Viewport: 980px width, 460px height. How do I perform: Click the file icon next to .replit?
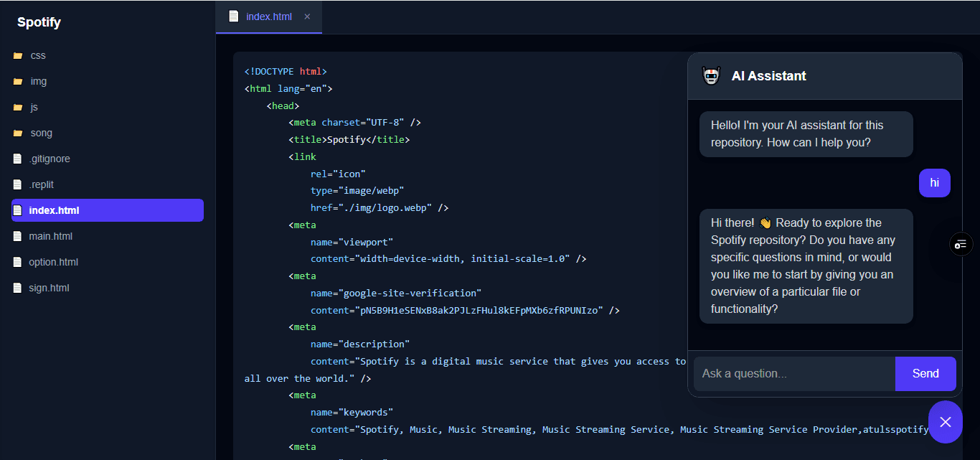[17, 184]
